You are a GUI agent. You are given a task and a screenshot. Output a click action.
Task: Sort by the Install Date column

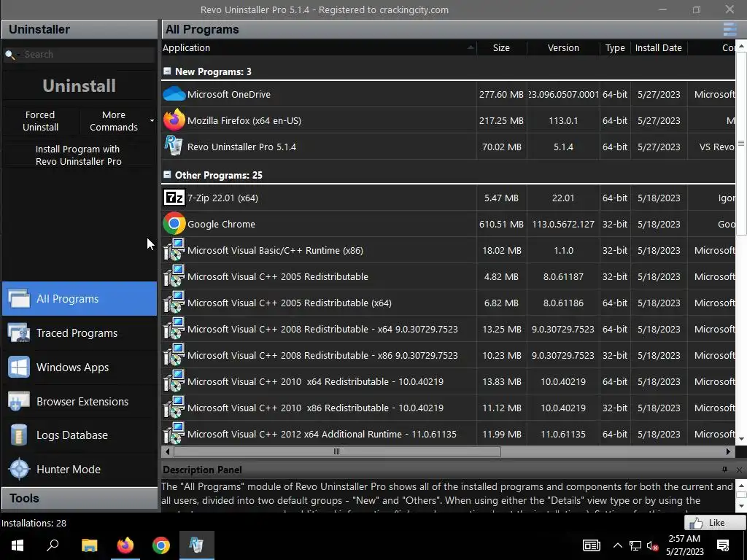pyautogui.click(x=659, y=47)
